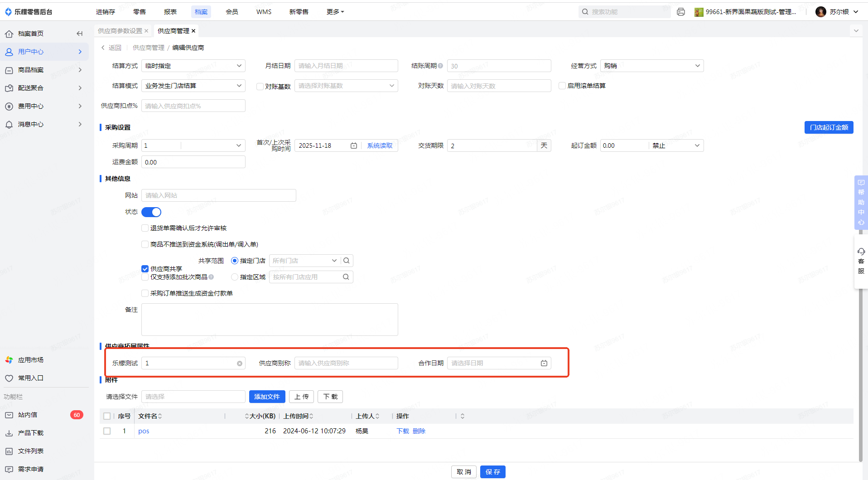The image size is (868, 480).
Task: Check 退货单需确认后才允许审核 checkbox
Action: click(x=145, y=228)
